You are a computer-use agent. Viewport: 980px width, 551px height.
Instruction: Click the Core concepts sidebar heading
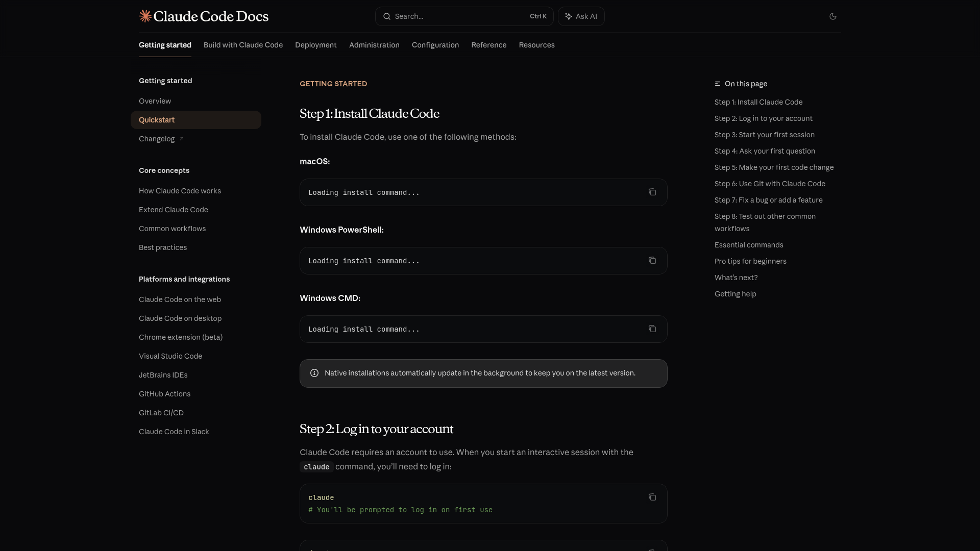pyautogui.click(x=164, y=170)
